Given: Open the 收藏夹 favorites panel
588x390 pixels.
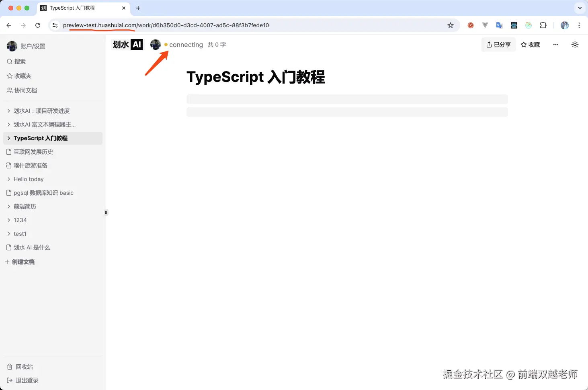Looking at the screenshot, I should tap(22, 76).
